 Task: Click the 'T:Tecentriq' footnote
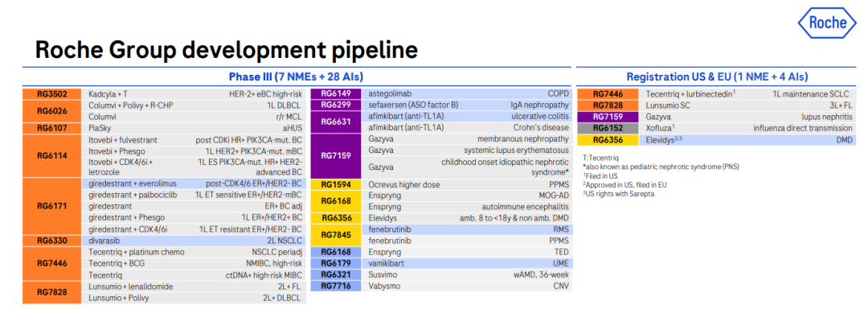click(x=600, y=158)
